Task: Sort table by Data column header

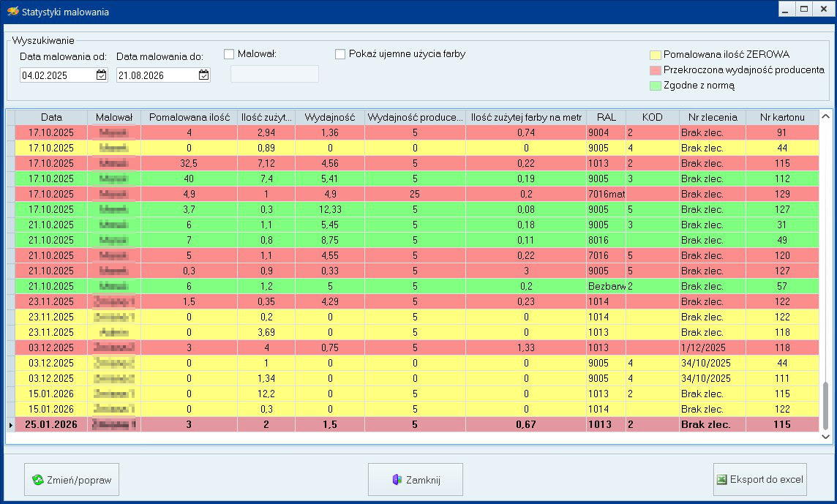Action: pos(51,117)
